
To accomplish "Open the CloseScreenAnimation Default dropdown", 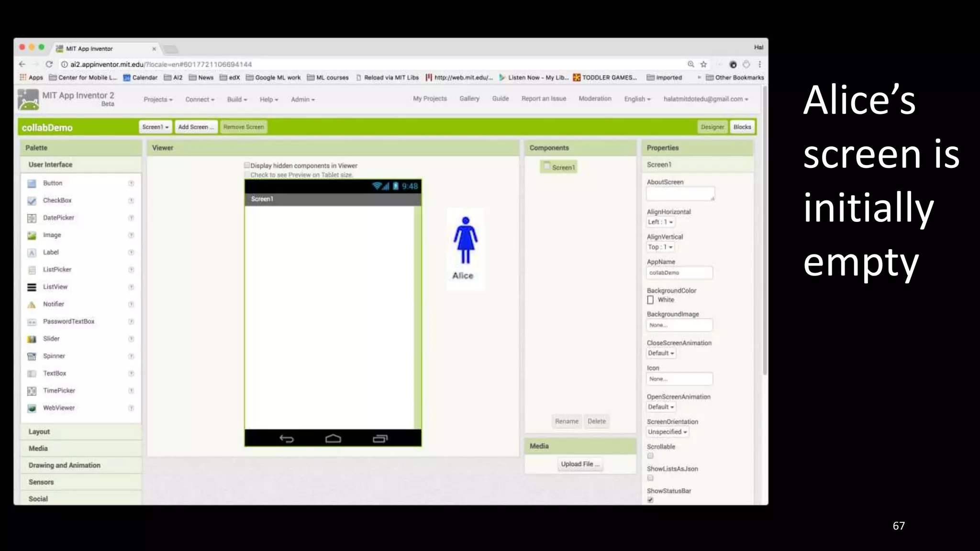I will click(x=661, y=353).
